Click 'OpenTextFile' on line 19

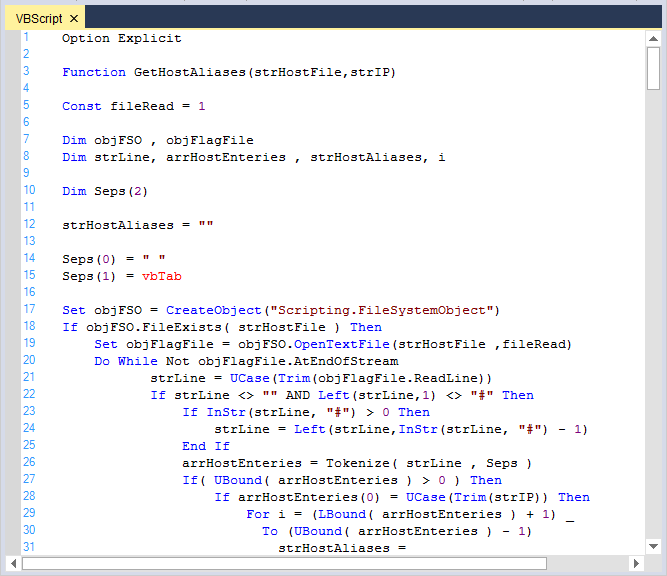tap(342, 345)
